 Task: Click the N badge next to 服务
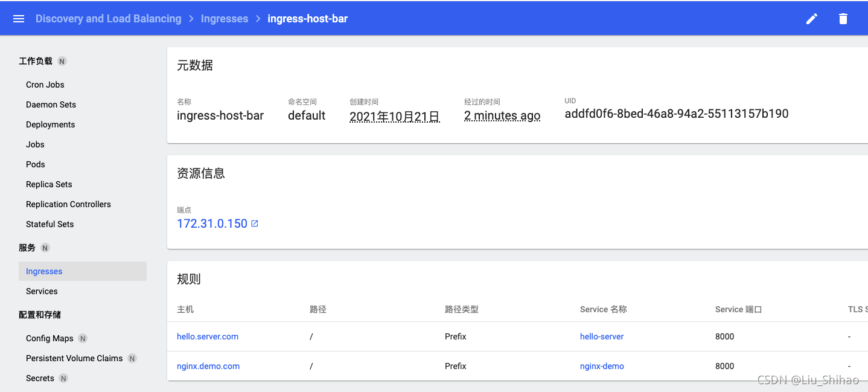coord(45,248)
